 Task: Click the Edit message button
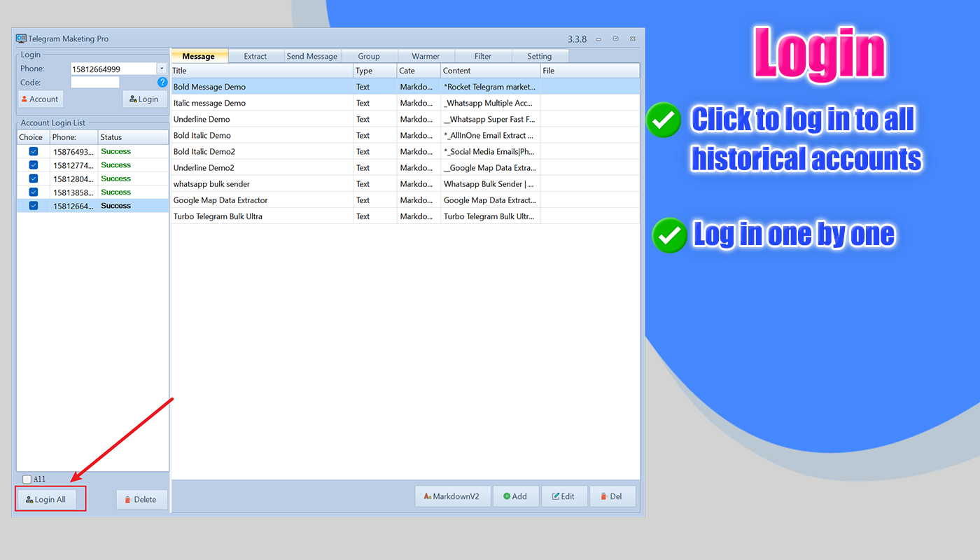click(563, 496)
